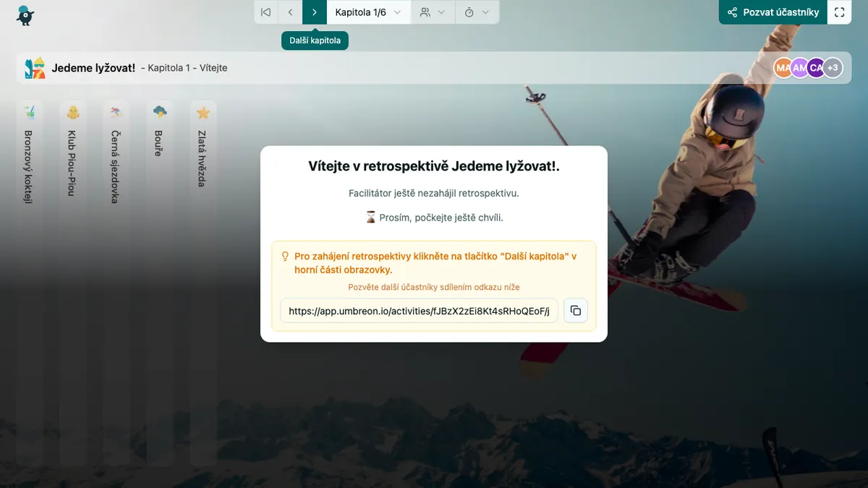Viewport: 868px width, 488px height.
Task: Select the activity link input field
Action: (x=418, y=310)
